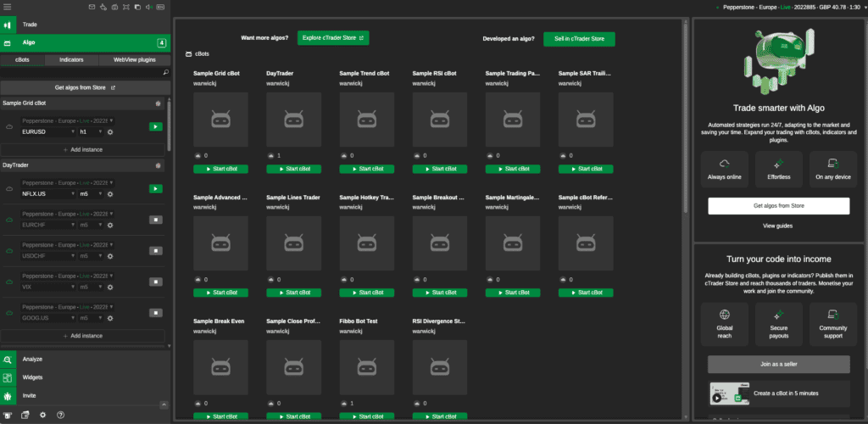Collapse sidebar sections chevron button

pyautogui.click(x=164, y=405)
